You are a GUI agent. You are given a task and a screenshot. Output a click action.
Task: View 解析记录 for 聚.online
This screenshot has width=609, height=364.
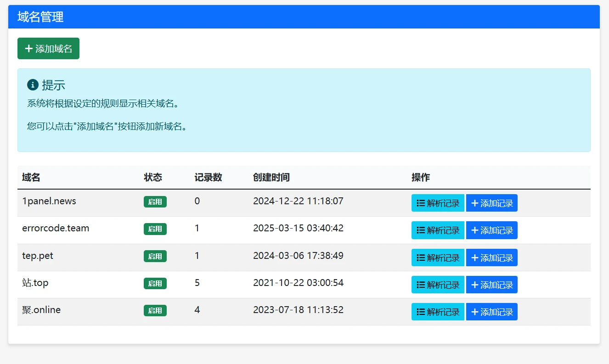click(438, 312)
